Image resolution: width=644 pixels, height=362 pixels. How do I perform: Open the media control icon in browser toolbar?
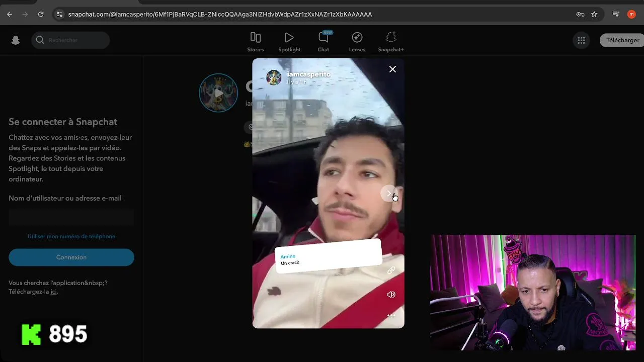click(x=616, y=15)
